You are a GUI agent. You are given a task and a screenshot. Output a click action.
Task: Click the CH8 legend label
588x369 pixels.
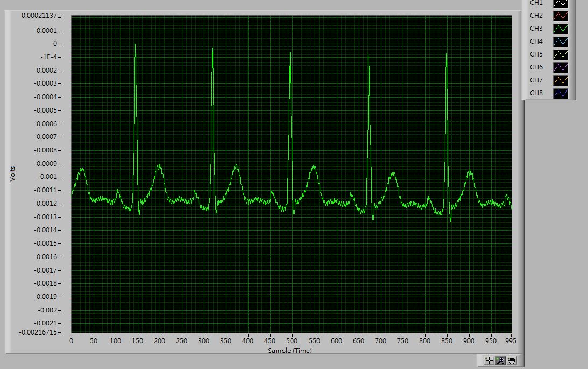coord(536,93)
